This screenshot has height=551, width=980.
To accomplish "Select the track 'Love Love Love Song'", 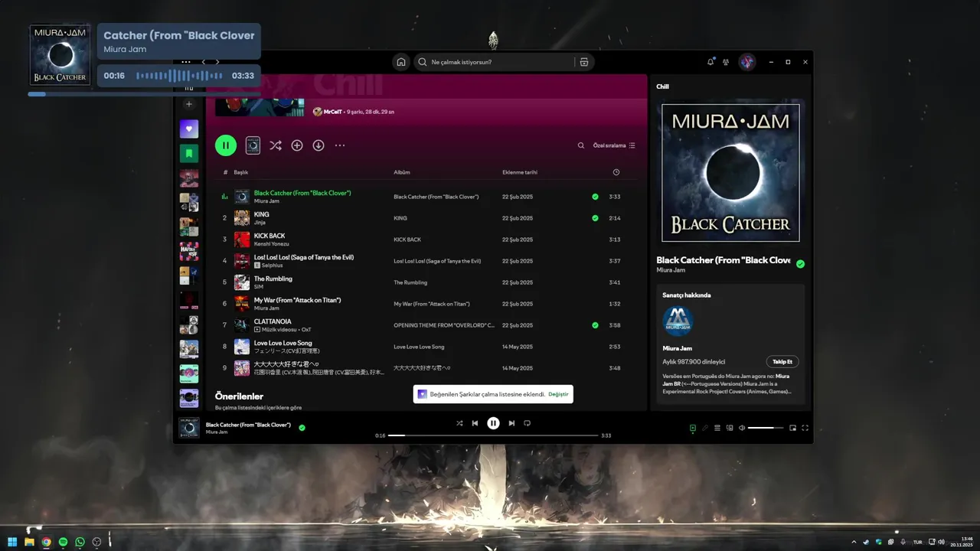I will (x=283, y=343).
